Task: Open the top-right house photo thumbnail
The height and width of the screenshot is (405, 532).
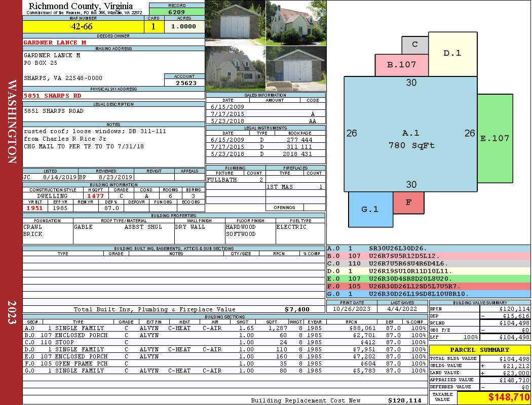Action: click(296, 23)
